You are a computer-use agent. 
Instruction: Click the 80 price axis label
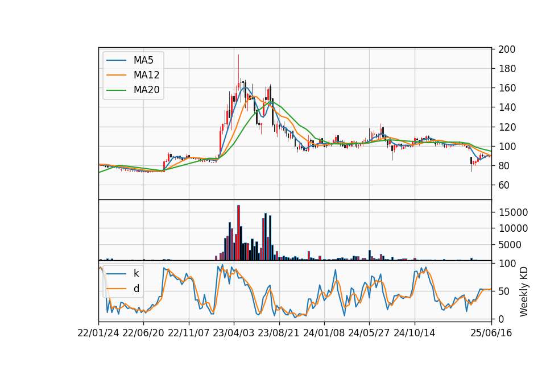(504, 166)
